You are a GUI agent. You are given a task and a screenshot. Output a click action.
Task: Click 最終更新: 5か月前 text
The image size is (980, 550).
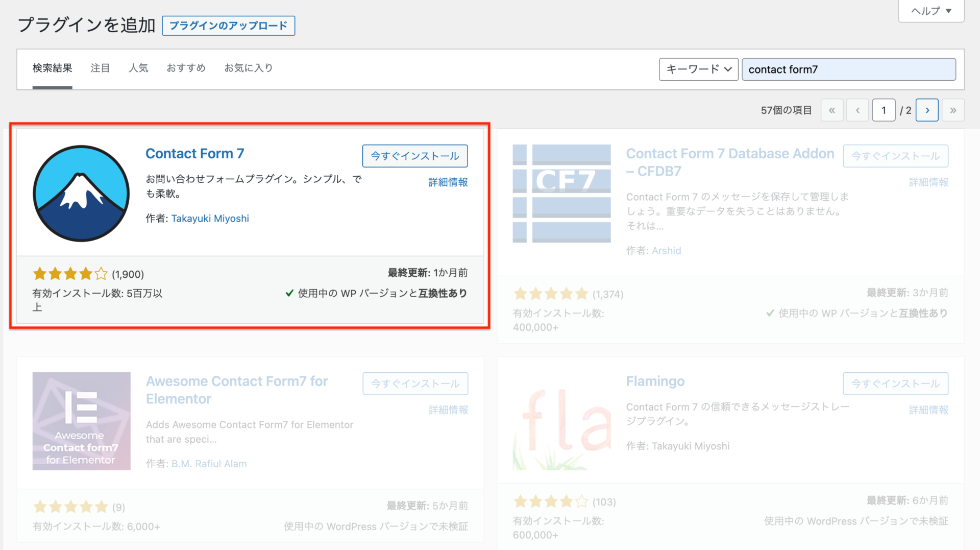point(427,506)
